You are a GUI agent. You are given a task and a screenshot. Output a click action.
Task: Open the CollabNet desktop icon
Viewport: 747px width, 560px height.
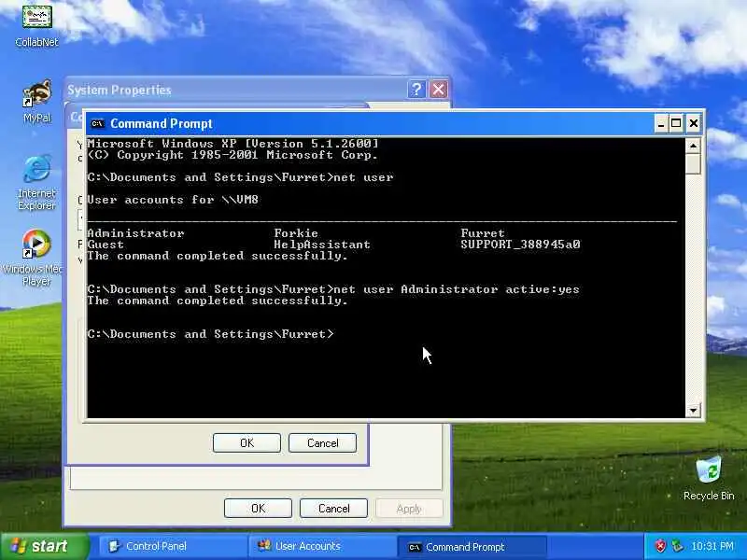pos(36,25)
